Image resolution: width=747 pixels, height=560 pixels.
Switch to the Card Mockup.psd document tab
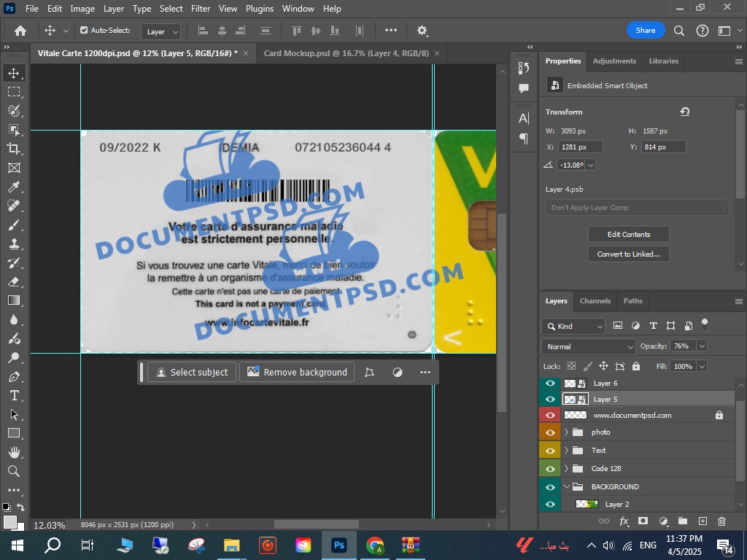(347, 53)
